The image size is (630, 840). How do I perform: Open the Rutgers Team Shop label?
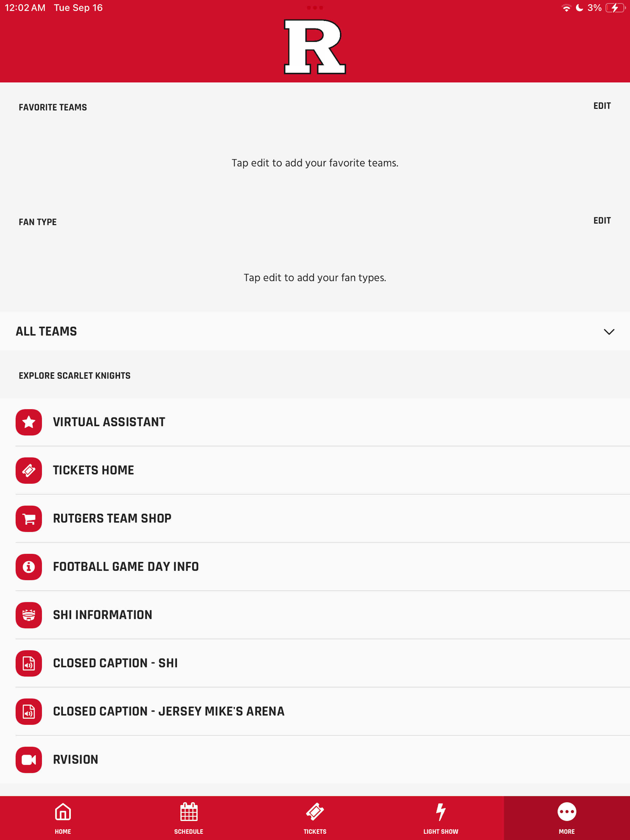(x=112, y=518)
